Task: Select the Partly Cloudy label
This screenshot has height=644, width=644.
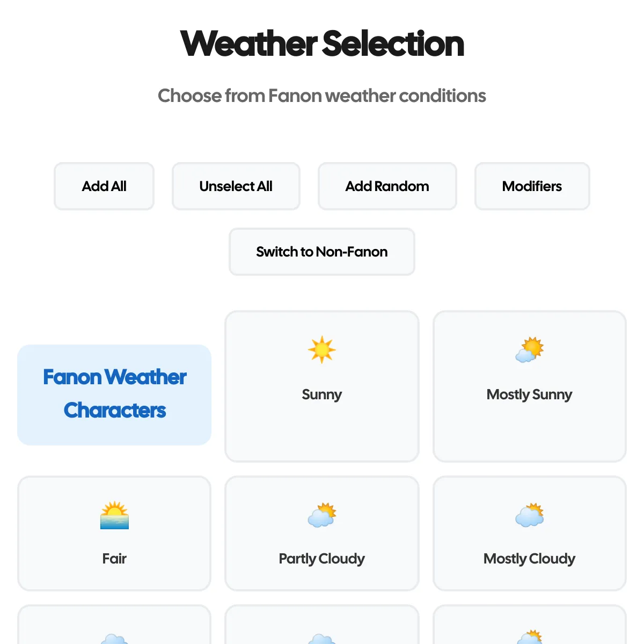Action: [322, 559]
